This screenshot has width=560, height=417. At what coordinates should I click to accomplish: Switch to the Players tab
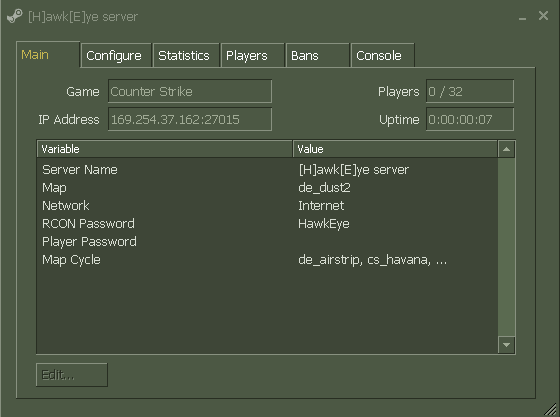pyautogui.click(x=253, y=55)
